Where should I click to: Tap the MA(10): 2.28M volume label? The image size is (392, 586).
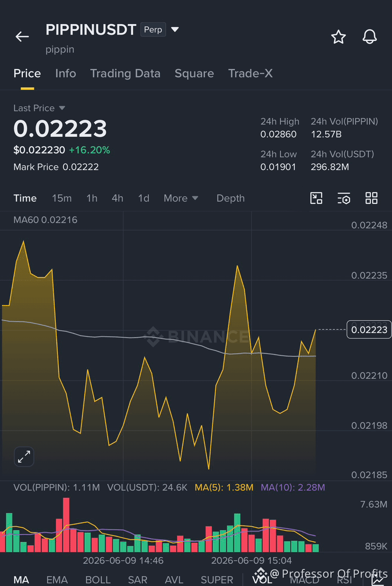293,487
